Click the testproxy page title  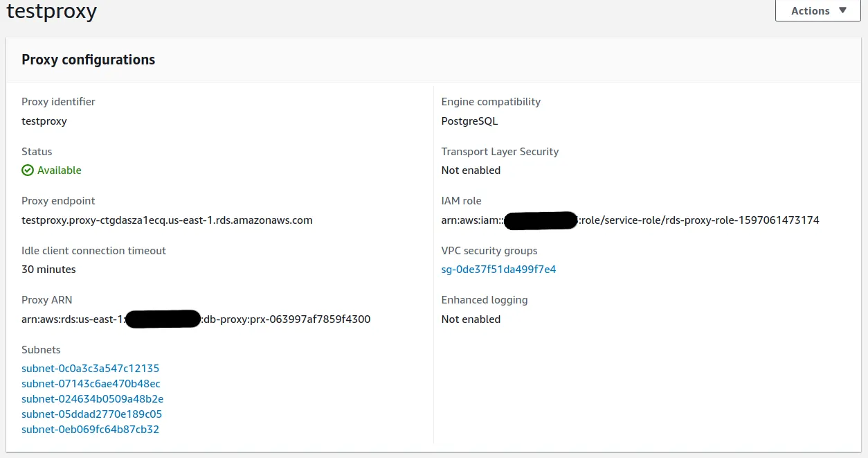coord(51,12)
